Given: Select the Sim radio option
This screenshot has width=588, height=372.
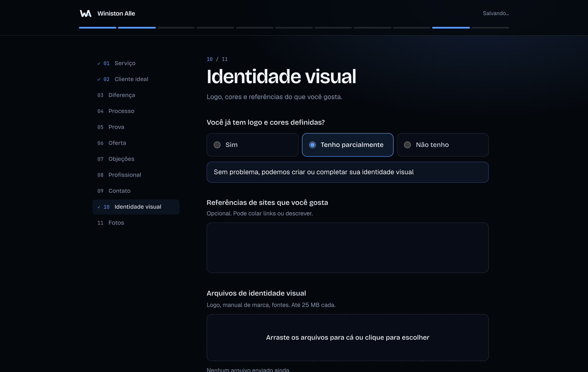Looking at the screenshot, I should pos(253,145).
